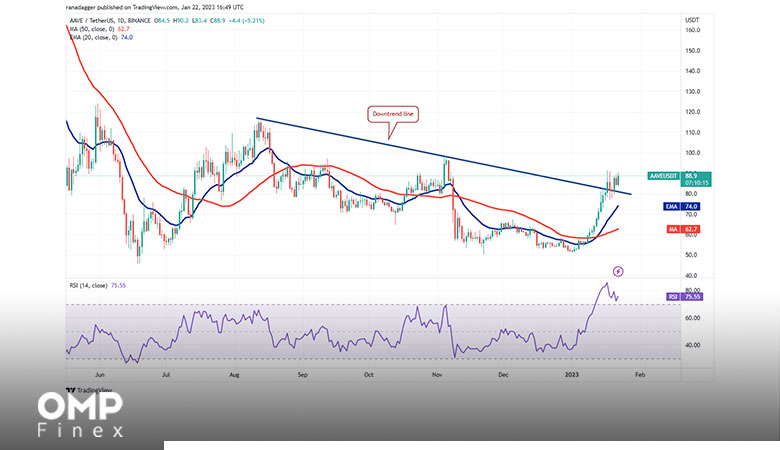Click the purple RSI 75.55 axis tag
This screenshot has height=450, width=780.
[684, 297]
